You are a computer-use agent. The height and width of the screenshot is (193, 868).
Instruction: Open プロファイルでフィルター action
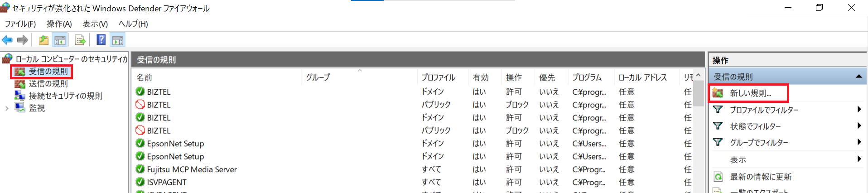(x=764, y=110)
